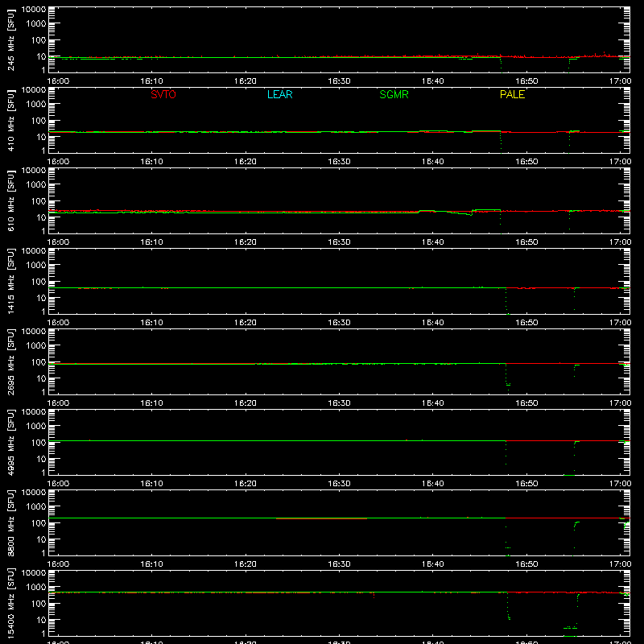Click the 17:00 label under the 610 MHz panel
644x644 pixels.
[620, 242]
